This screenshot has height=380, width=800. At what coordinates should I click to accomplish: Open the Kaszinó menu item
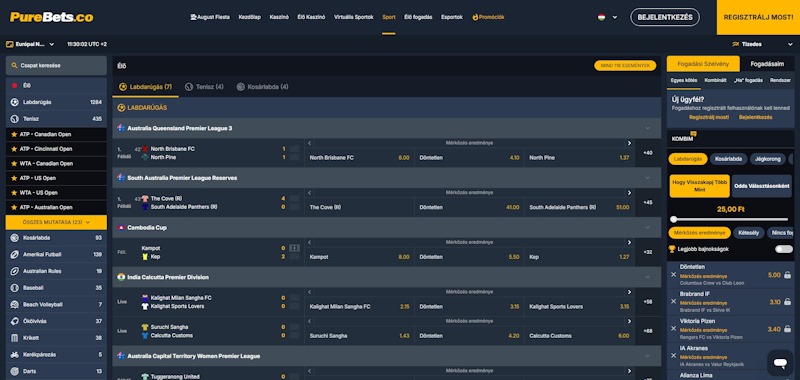pos(279,17)
